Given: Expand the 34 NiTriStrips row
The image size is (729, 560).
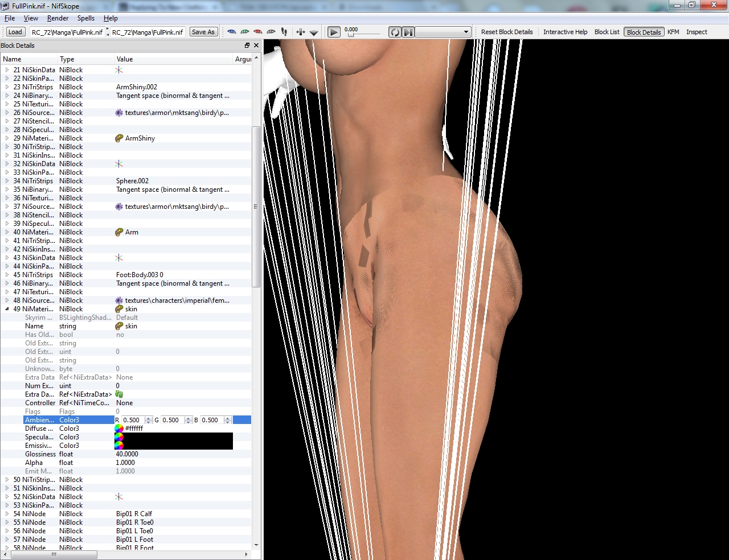Looking at the screenshot, I should (x=7, y=181).
